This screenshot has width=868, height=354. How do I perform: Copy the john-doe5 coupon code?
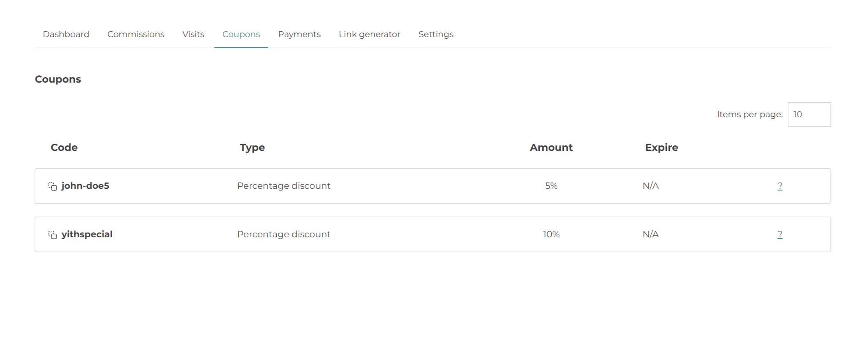pyautogui.click(x=53, y=186)
